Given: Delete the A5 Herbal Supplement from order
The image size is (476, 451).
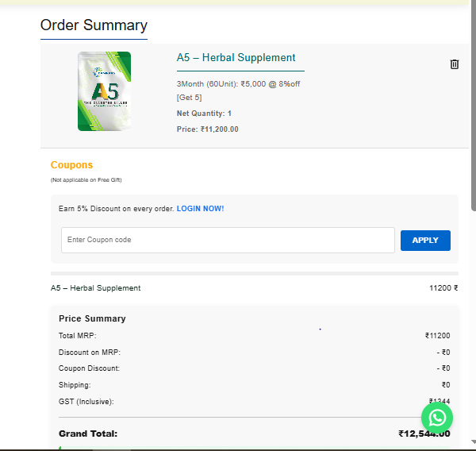Looking at the screenshot, I should pos(454,64).
